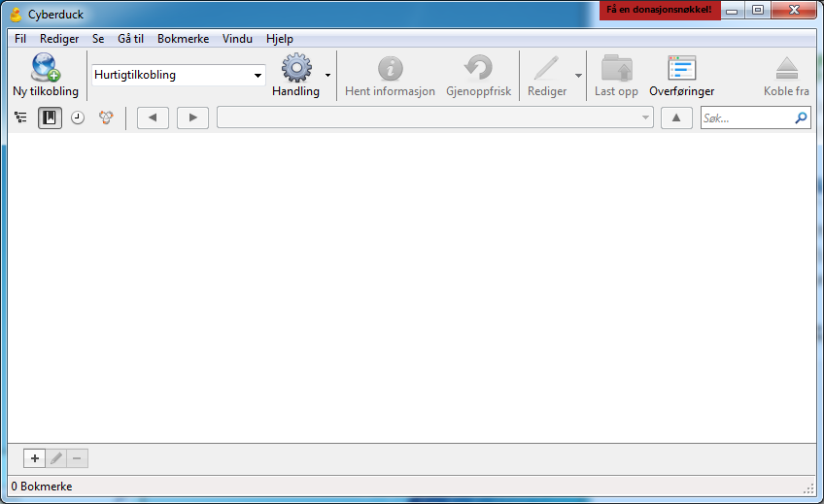Edit bookmark with pencil button at bottom
Viewport: 824px width, 504px height.
point(56,458)
